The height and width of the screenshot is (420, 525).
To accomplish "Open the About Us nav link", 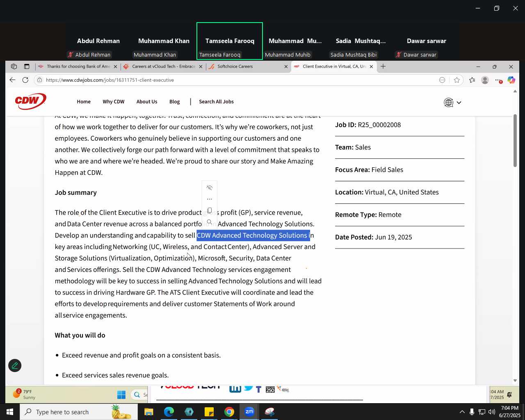I will 147,102.
